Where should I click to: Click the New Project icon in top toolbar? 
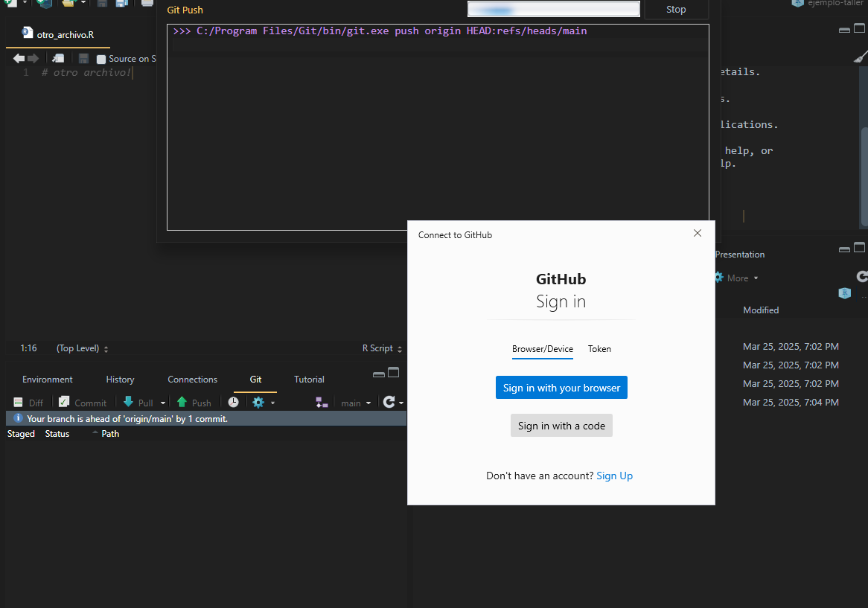tap(44, 3)
